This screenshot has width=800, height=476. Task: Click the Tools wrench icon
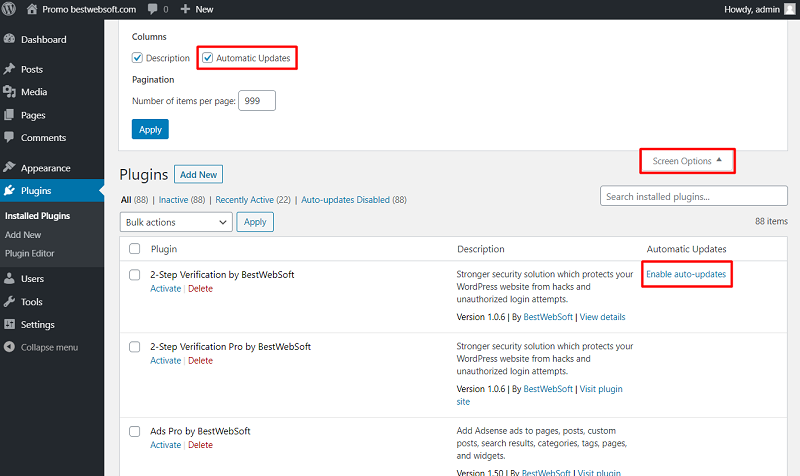pos(9,302)
